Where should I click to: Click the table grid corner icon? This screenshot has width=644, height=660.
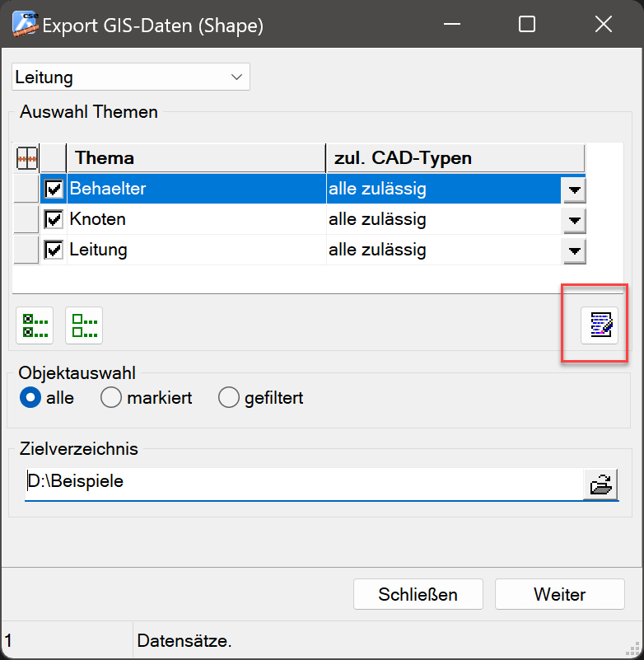point(27,158)
